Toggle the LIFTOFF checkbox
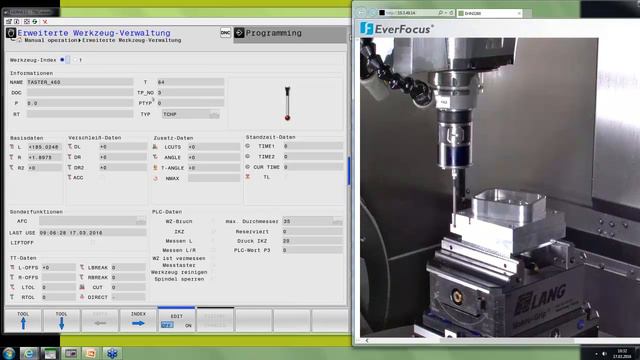This screenshot has width=640, height=360. (92, 243)
